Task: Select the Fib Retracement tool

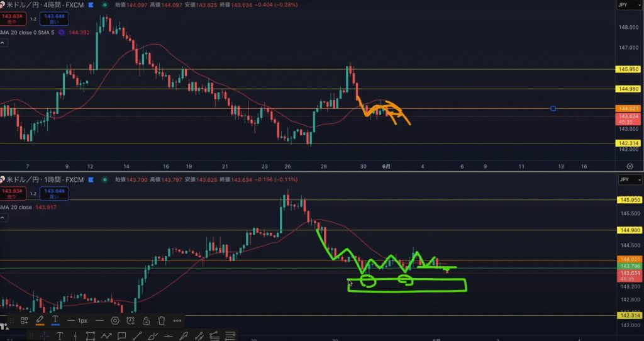Action: (230, 336)
